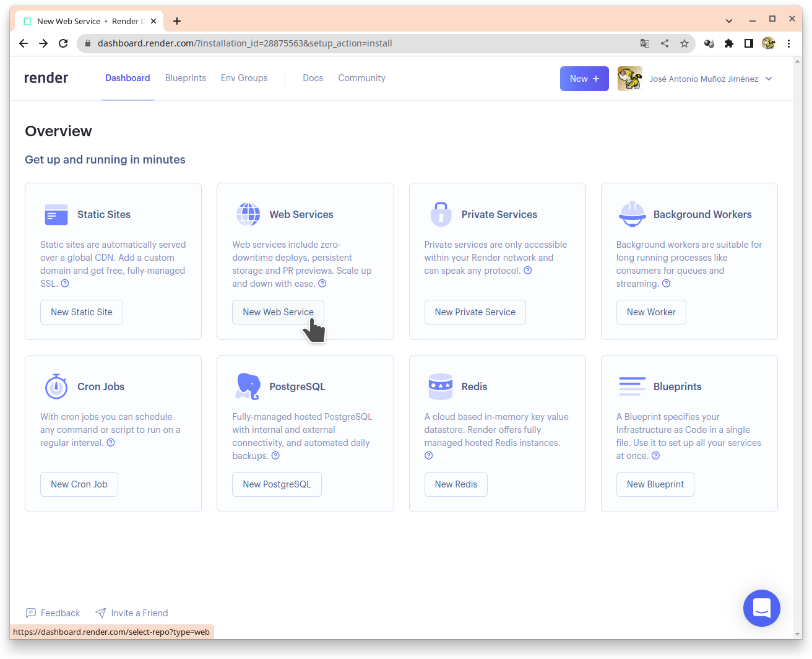Click the Private Services padlock icon
This screenshot has width=812, height=659.
tap(441, 214)
